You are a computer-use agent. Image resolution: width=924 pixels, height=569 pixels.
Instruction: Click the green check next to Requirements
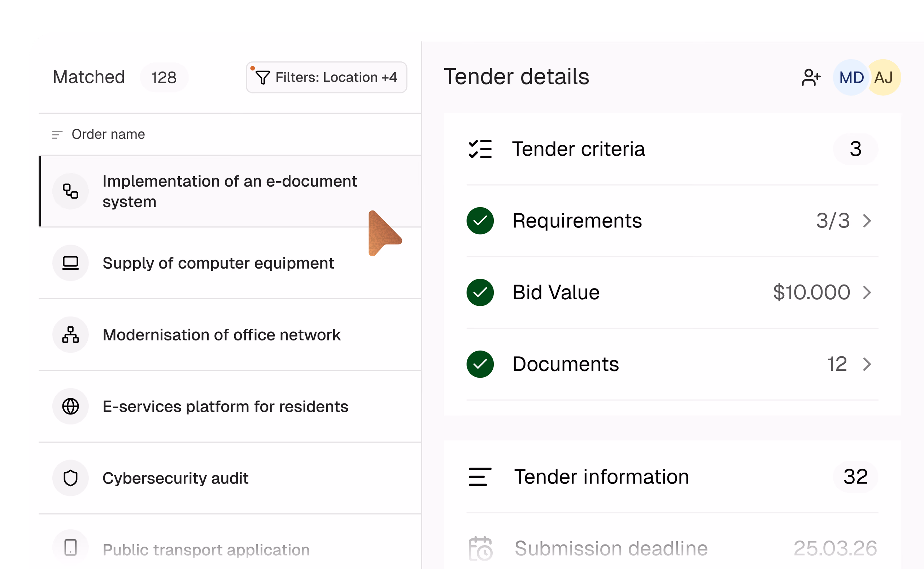click(480, 221)
